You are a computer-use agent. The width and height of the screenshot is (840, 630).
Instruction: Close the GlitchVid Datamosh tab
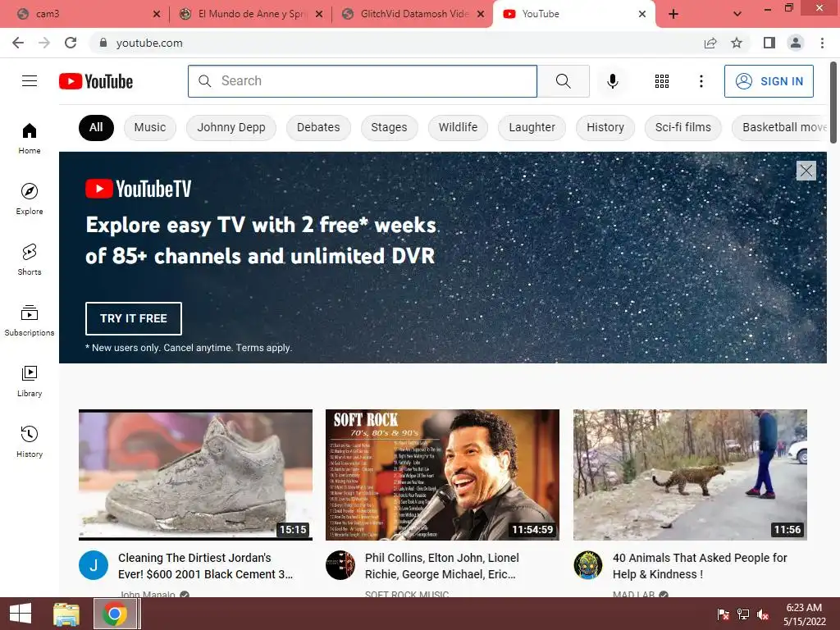481,14
